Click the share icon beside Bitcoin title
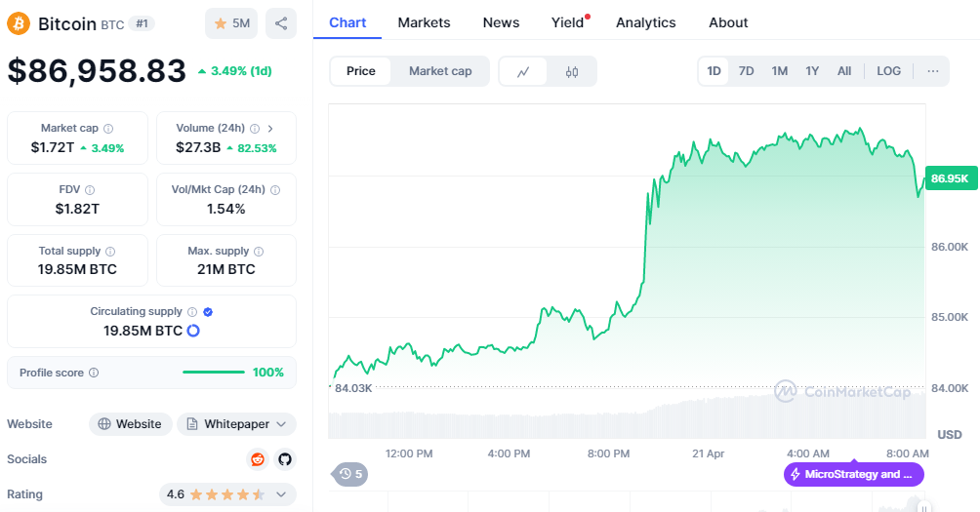 click(281, 23)
